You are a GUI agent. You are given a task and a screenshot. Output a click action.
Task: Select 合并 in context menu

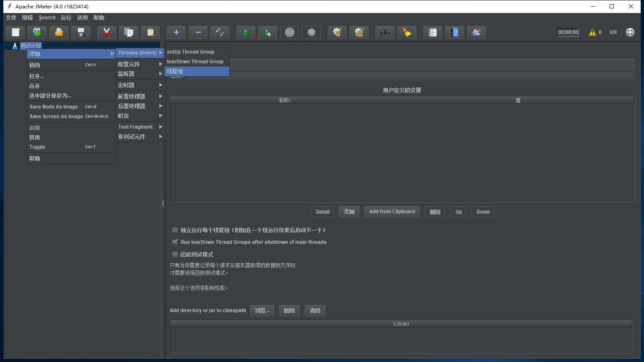point(71,86)
